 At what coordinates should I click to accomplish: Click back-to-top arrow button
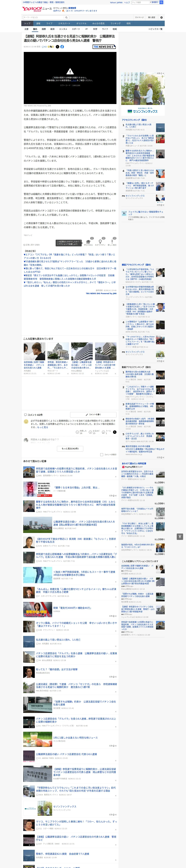180,536
